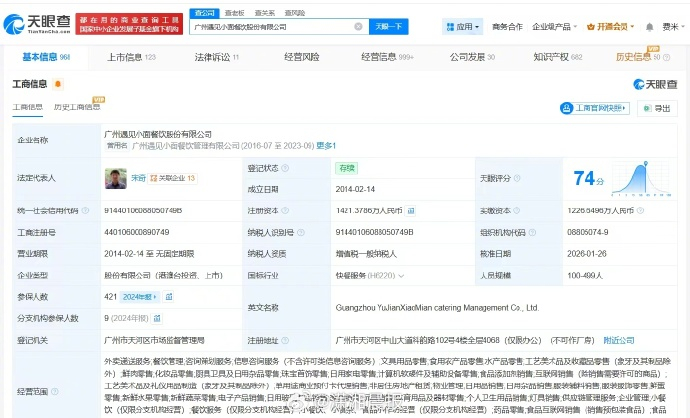
Task: Click approval date 2026-01-26
Action: coord(587,253)
